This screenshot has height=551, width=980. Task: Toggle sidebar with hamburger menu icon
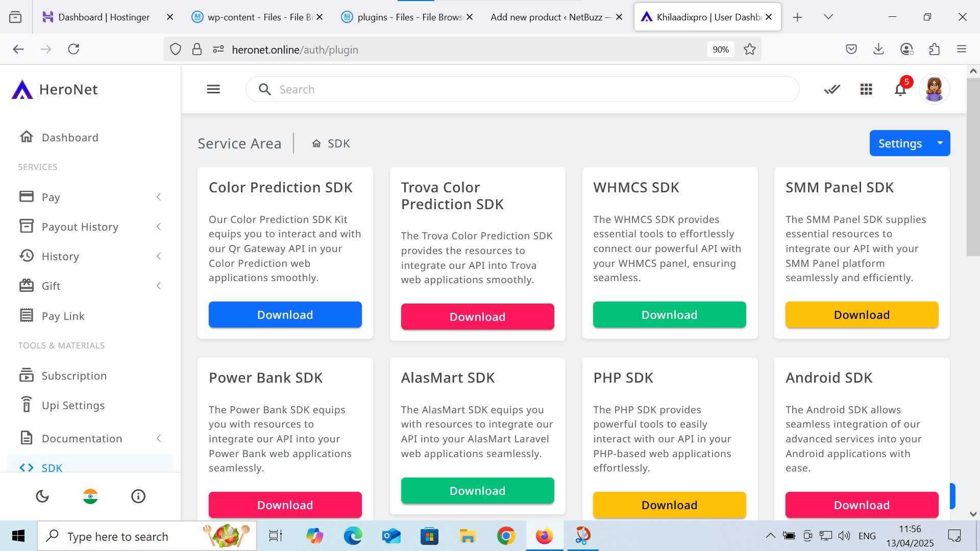click(x=213, y=89)
